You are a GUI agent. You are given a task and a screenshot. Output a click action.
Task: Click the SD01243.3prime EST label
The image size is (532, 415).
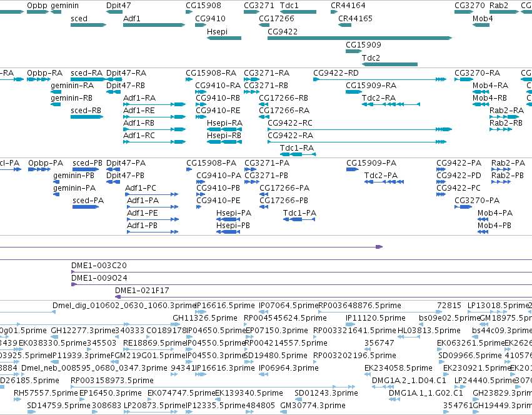[326, 393]
